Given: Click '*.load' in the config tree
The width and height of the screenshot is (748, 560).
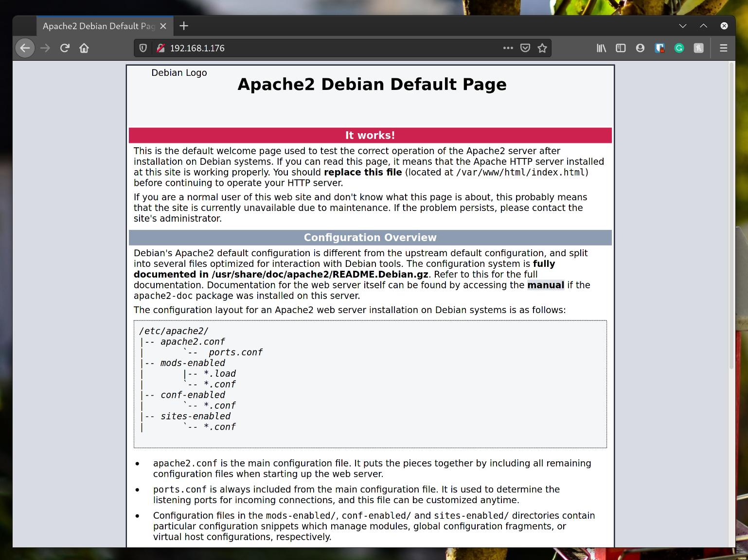Looking at the screenshot, I should pyautogui.click(x=220, y=374).
